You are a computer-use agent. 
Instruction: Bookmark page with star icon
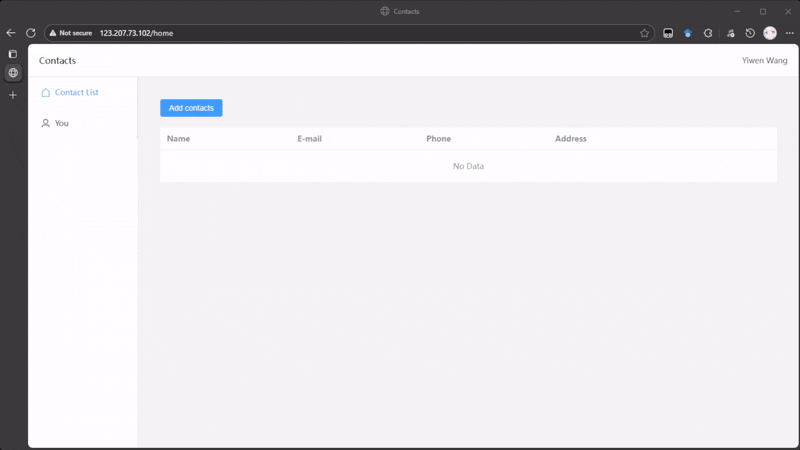[644, 33]
